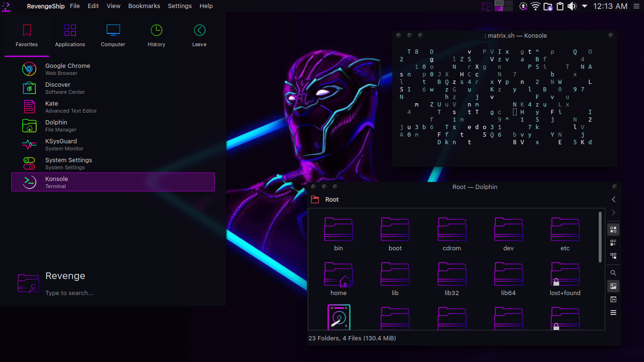This screenshot has width=644, height=362.
Task: Click the 'Type to search...' field
Action: [69, 293]
